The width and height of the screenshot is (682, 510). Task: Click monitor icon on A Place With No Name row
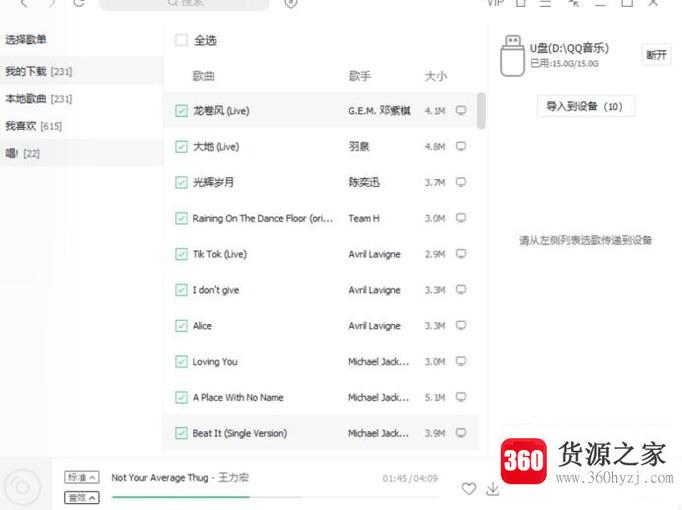(461, 397)
